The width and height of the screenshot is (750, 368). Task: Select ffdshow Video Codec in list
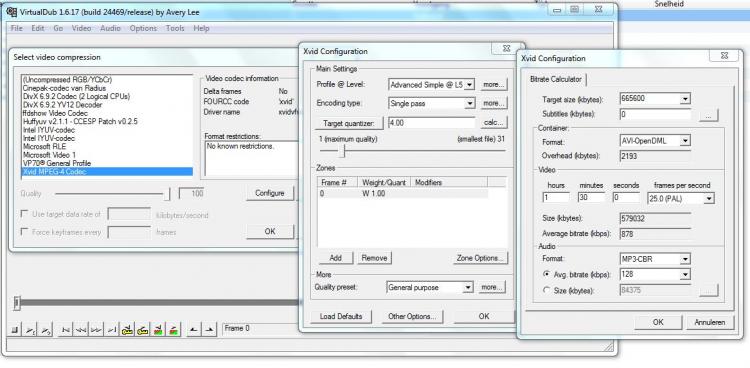click(x=107, y=113)
